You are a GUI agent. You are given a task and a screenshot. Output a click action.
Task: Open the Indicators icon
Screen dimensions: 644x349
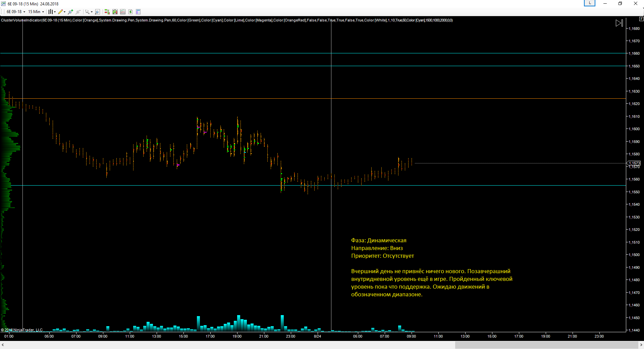coord(123,12)
